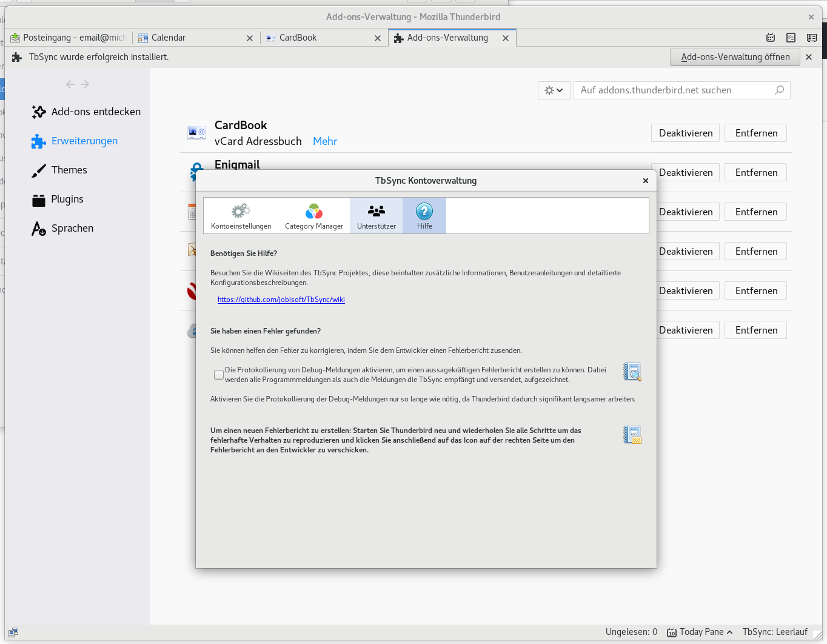The height and width of the screenshot is (644, 827).
Task: Click the Erweiterungen puzzle piece icon
Action: click(39, 141)
